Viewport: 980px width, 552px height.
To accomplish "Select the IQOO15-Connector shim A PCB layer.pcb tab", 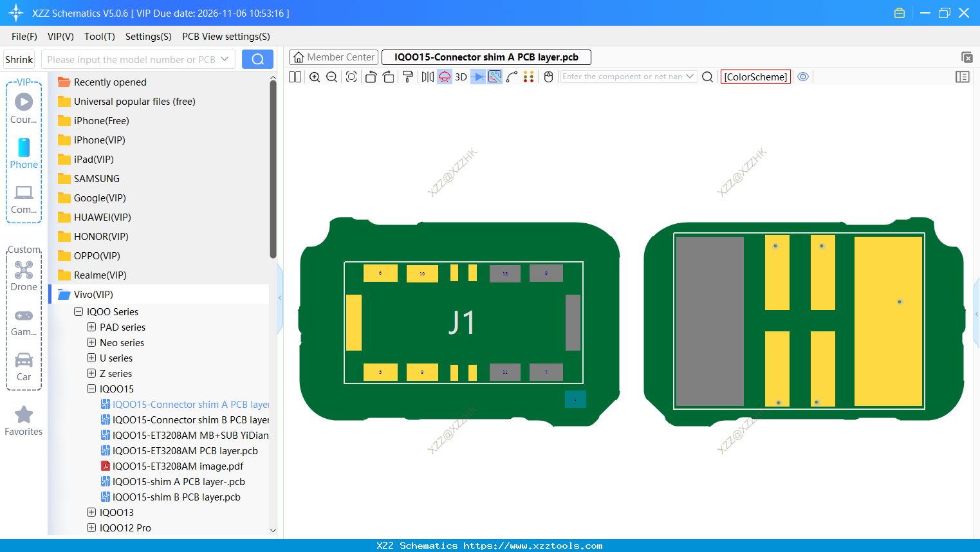I will [x=486, y=57].
